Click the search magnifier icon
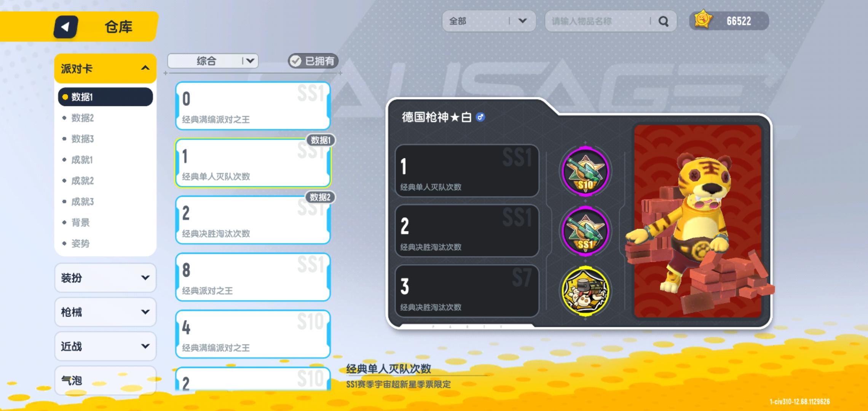This screenshot has height=411, width=868. click(x=664, y=21)
